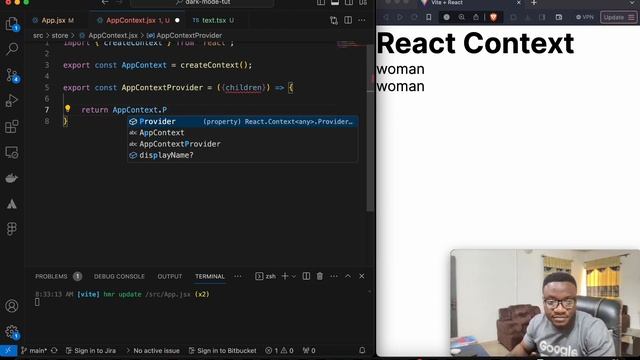Viewport: 640px width, 360px height.
Task: Switch to AppContext.jsx tab
Action: pyautogui.click(x=138, y=20)
